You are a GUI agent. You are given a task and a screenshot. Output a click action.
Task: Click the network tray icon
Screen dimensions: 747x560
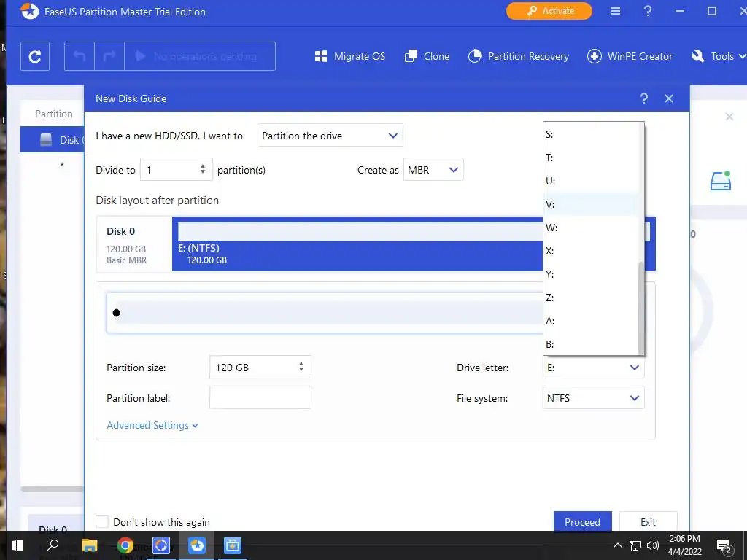tap(635, 545)
